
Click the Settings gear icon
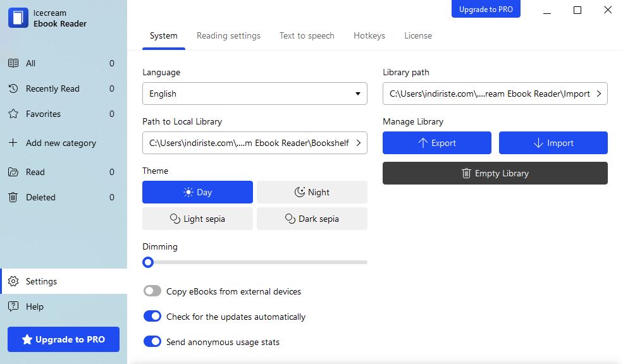pyautogui.click(x=13, y=281)
